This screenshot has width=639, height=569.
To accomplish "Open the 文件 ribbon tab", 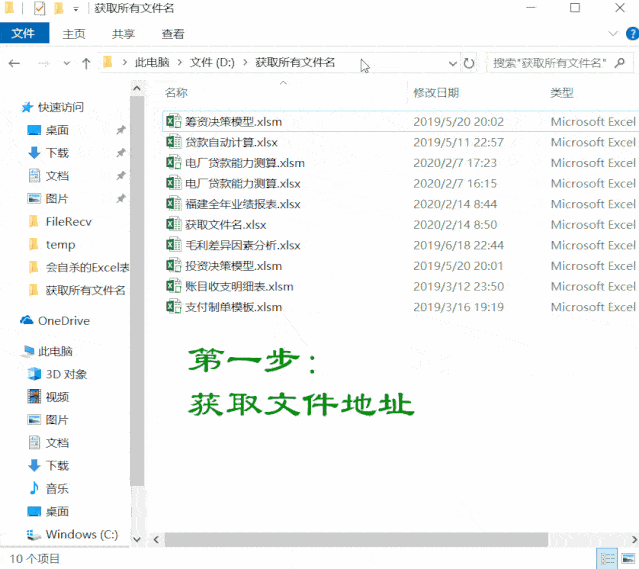I will [x=23, y=33].
